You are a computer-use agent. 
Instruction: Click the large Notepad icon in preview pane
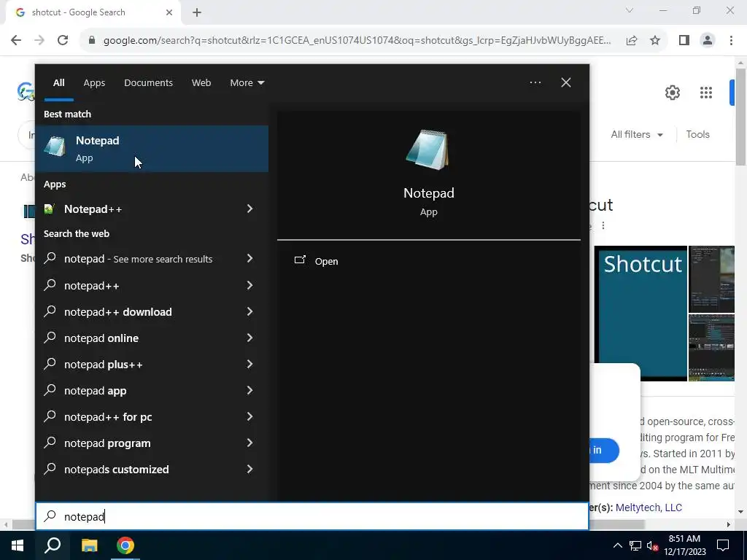[427, 149]
